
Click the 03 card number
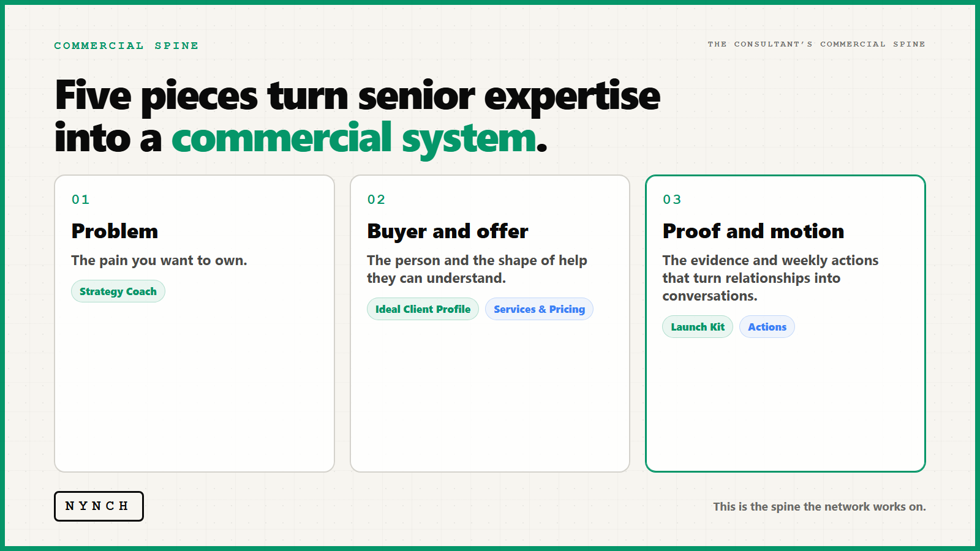tap(672, 200)
